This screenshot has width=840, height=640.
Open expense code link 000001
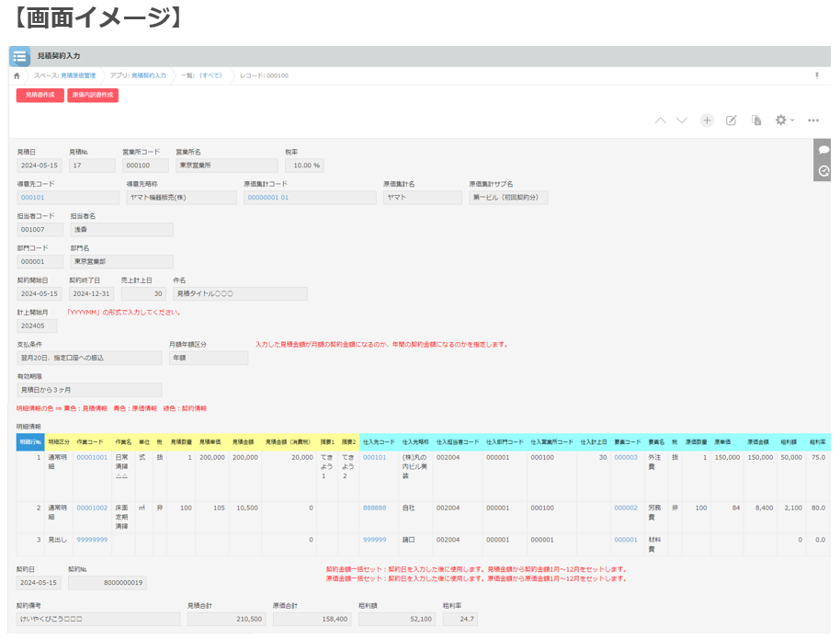[x=626, y=541]
